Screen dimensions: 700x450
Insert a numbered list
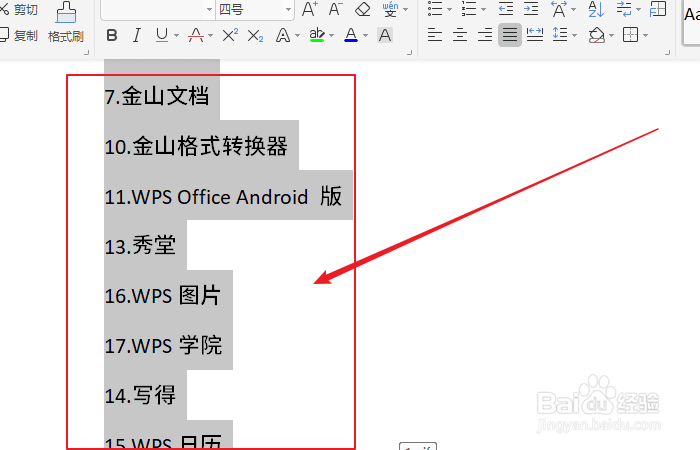[469, 9]
